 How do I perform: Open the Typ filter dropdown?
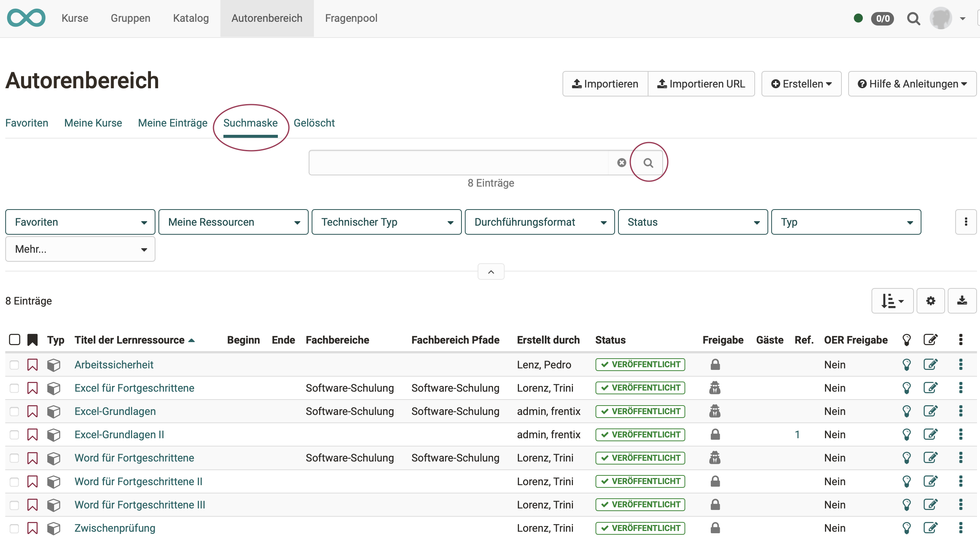(846, 222)
